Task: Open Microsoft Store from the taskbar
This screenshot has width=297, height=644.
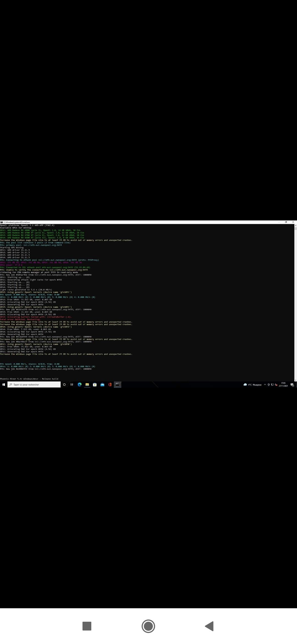Action: [x=95, y=384]
